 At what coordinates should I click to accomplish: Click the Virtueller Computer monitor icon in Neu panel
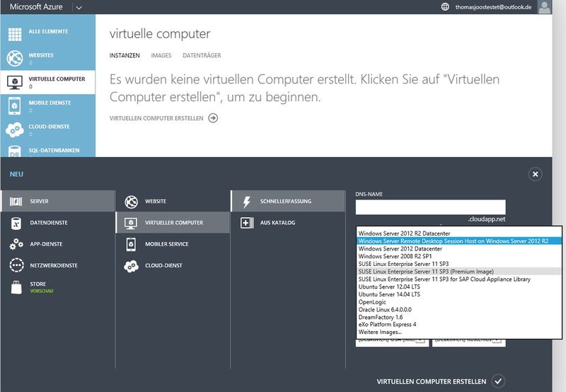[x=131, y=223]
